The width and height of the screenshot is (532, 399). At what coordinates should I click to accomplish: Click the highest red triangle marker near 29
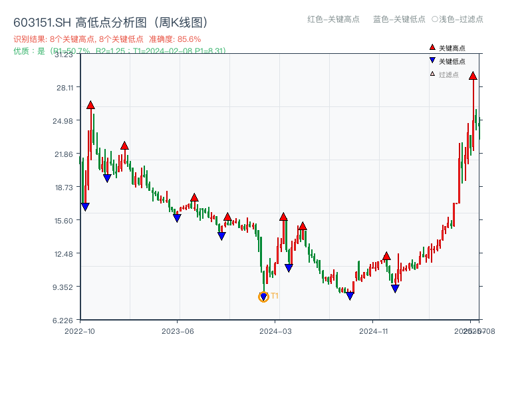click(x=473, y=76)
